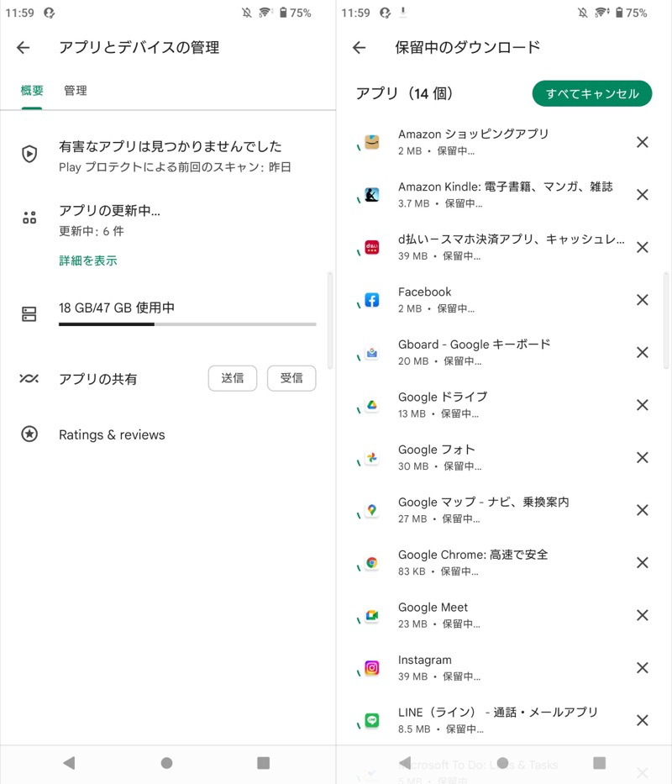Screen dimensions: 672x784
Task: Tap the 送信 share button
Action: point(233,378)
